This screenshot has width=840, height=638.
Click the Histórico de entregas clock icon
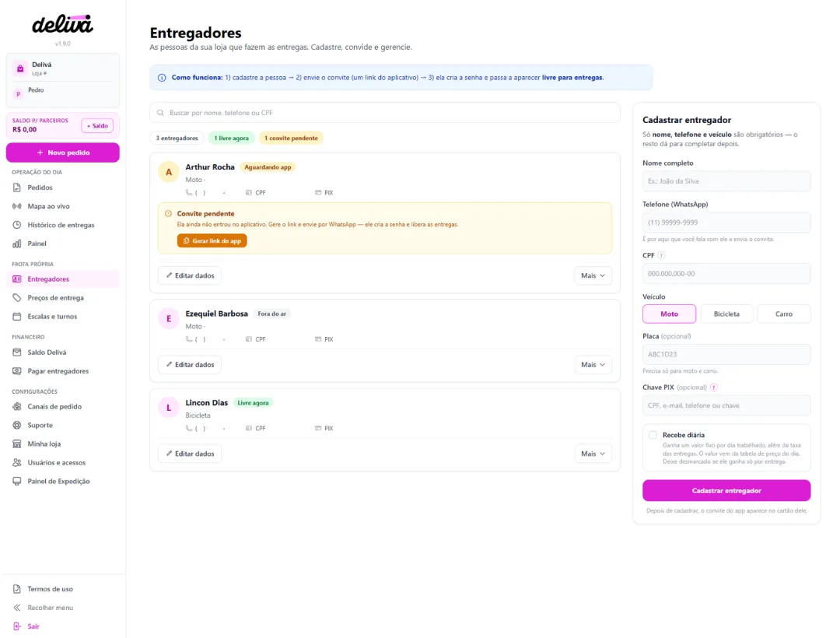[16, 225]
